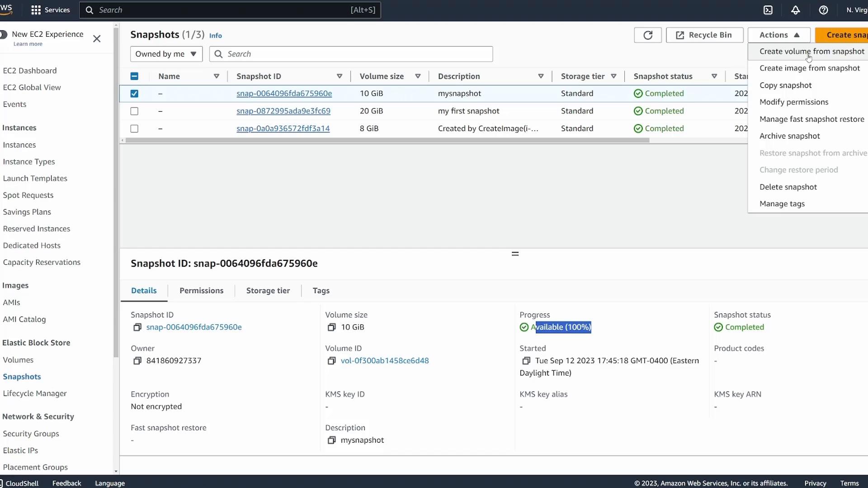
Task: Copy the Snapshot ID value
Action: click(x=137, y=327)
